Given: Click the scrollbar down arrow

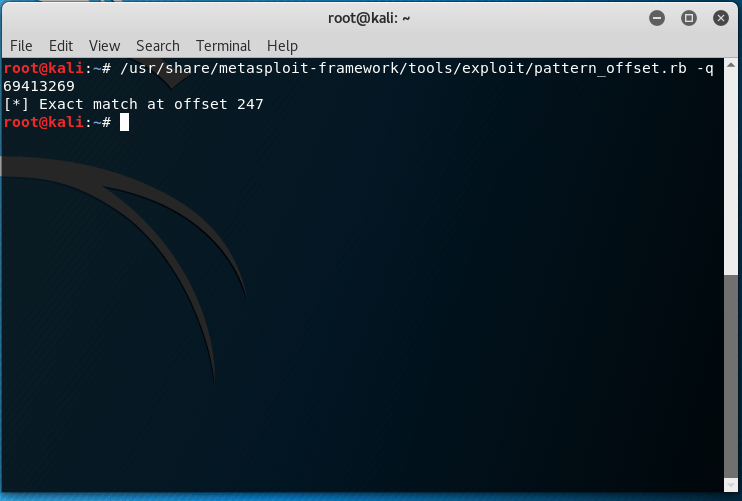Looking at the screenshot, I should click(731, 485).
